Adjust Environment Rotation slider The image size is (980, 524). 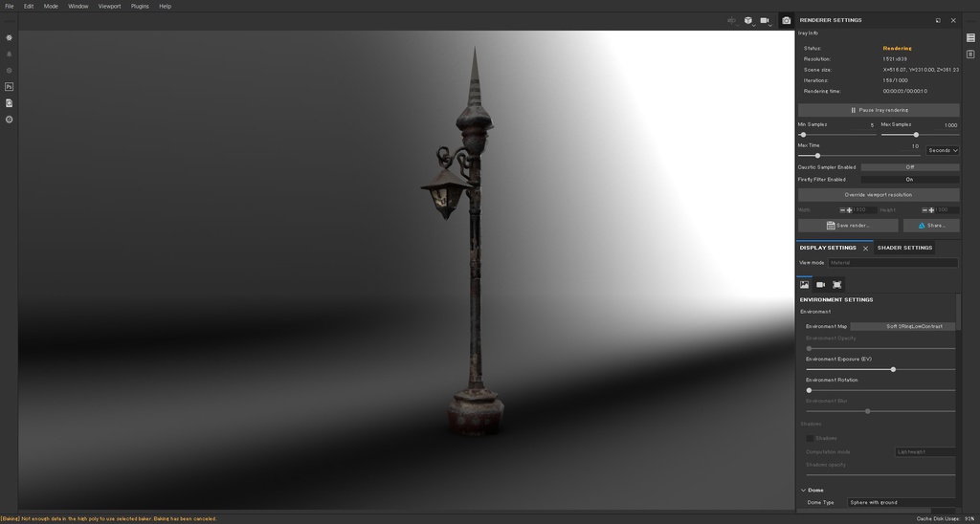click(x=880, y=390)
